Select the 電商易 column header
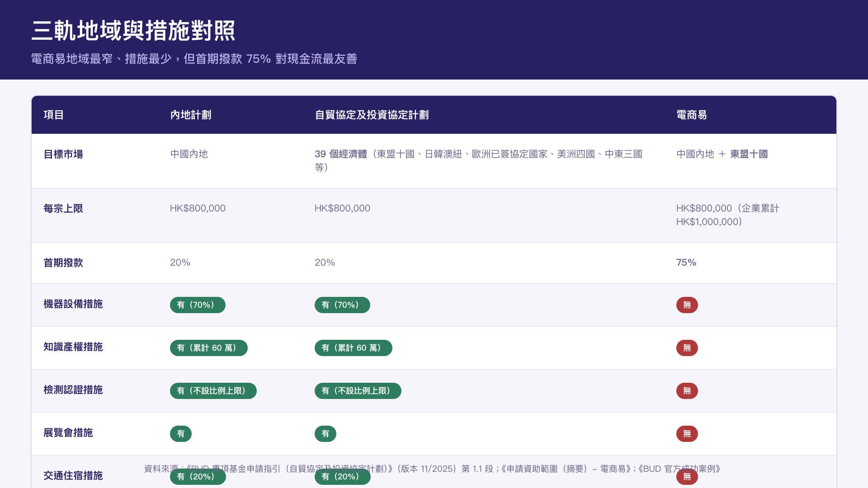 point(692,115)
